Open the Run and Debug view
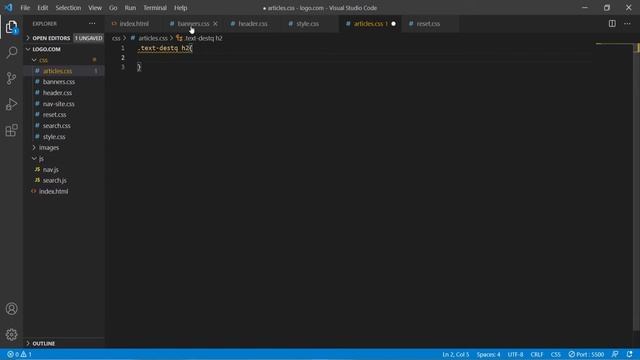The height and width of the screenshot is (360, 640). pyautogui.click(x=11, y=104)
